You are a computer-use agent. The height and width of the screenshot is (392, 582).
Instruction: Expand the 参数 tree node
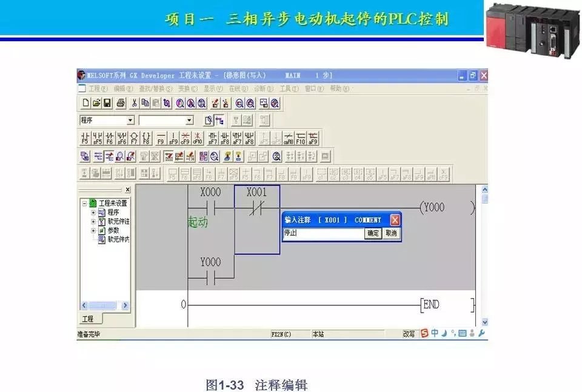[x=93, y=231]
